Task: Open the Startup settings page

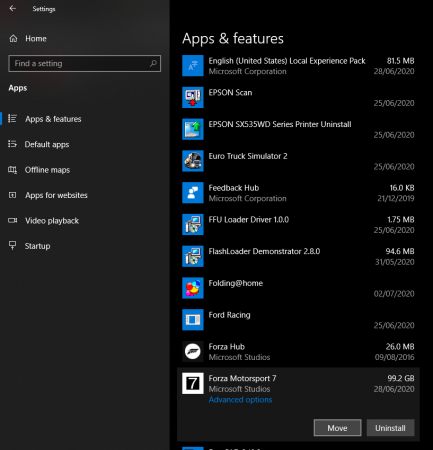Action: tap(37, 246)
